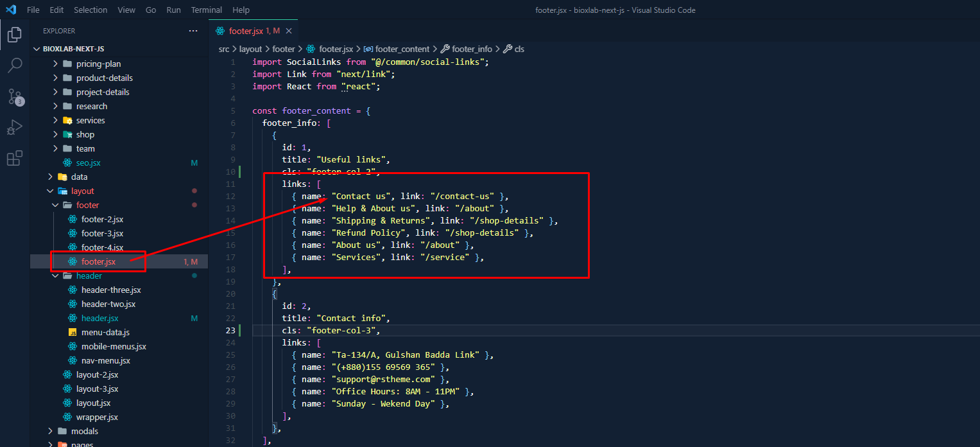Open Source Control view with badge

point(14,96)
